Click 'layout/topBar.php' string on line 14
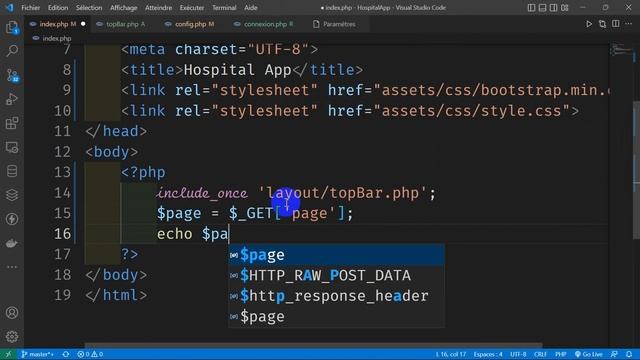 click(x=342, y=193)
